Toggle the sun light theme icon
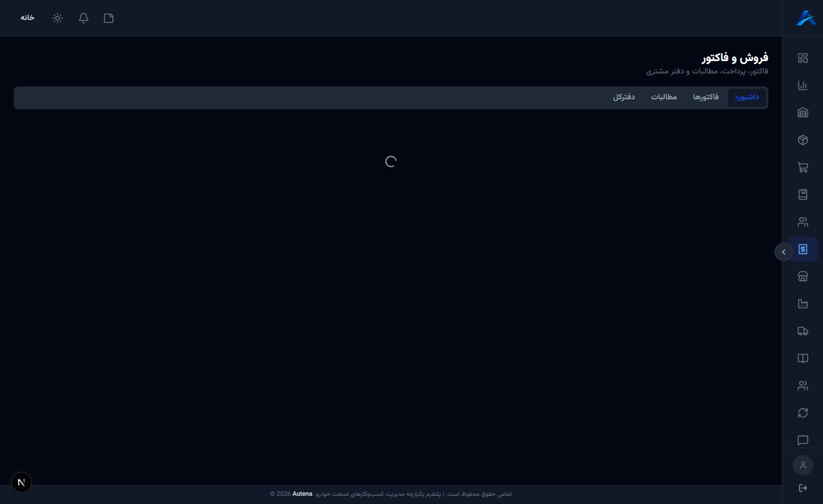823x504 pixels. pyautogui.click(x=57, y=18)
